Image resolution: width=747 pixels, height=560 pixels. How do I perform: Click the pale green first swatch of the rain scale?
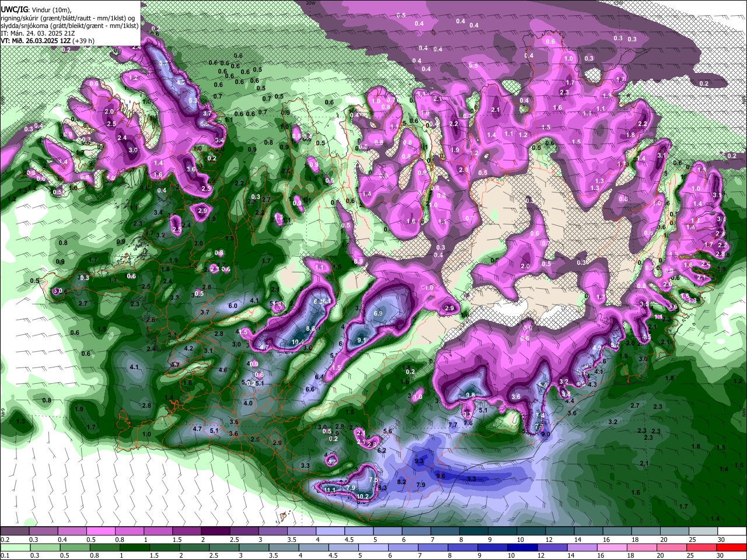[x=15, y=547]
